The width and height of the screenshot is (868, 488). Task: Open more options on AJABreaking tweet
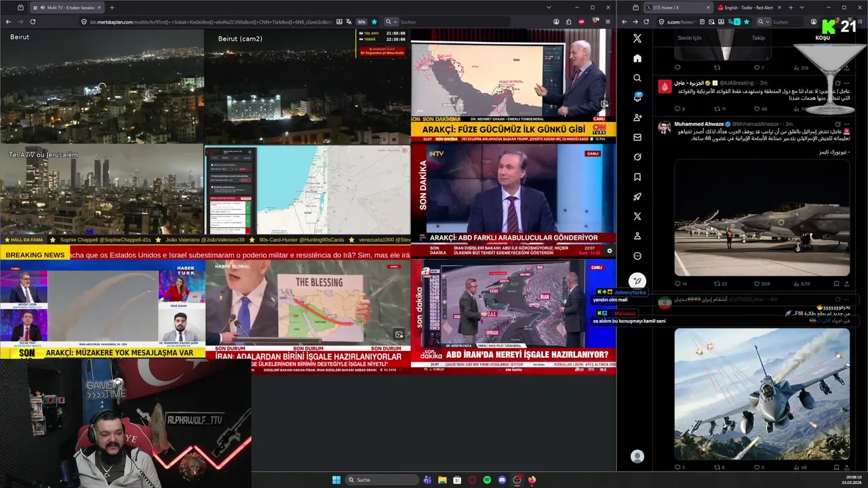coord(847,83)
